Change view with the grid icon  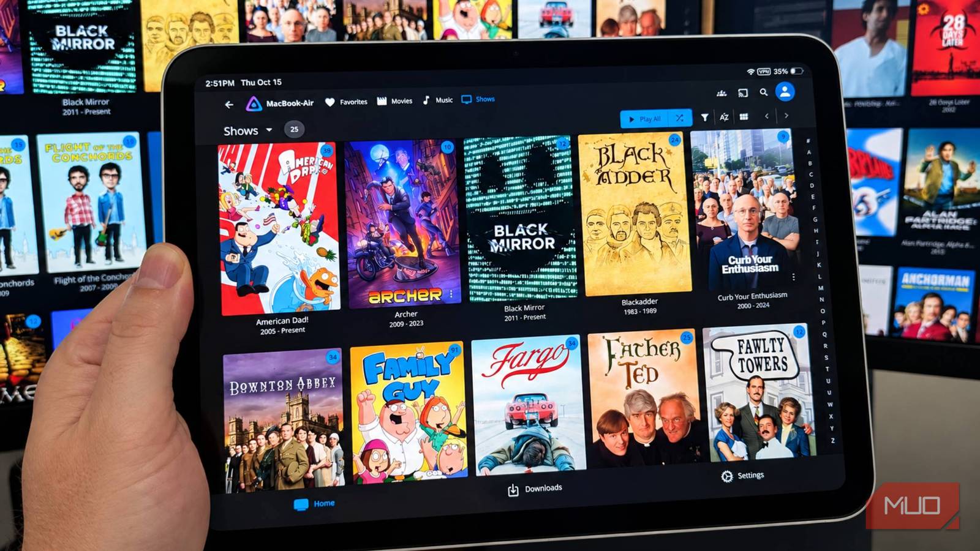coord(744,116)
